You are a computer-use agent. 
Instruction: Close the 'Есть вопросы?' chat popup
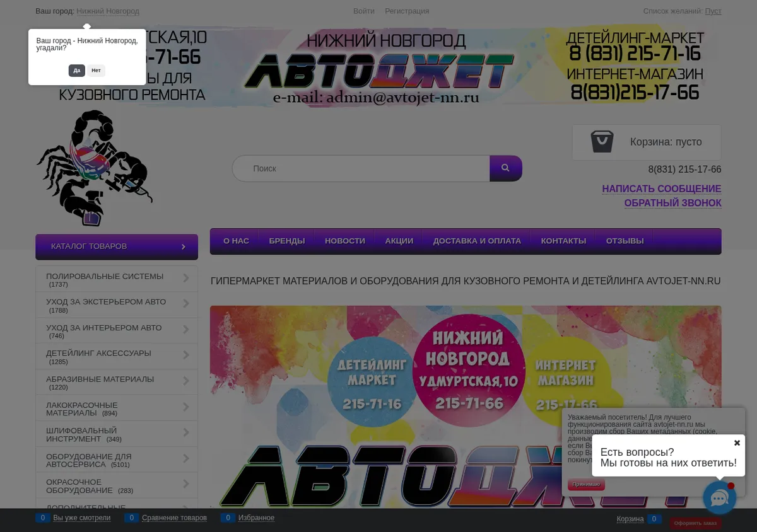737,443
